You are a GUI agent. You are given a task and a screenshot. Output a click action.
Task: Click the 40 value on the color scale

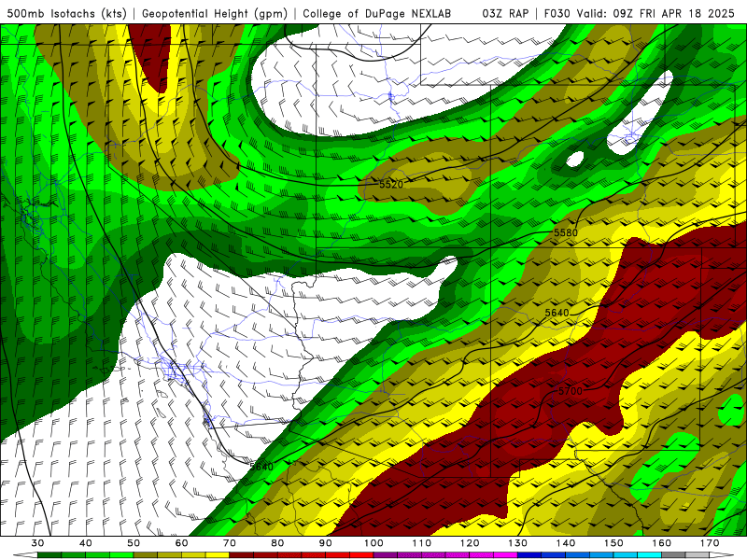[x=86, y=543]
